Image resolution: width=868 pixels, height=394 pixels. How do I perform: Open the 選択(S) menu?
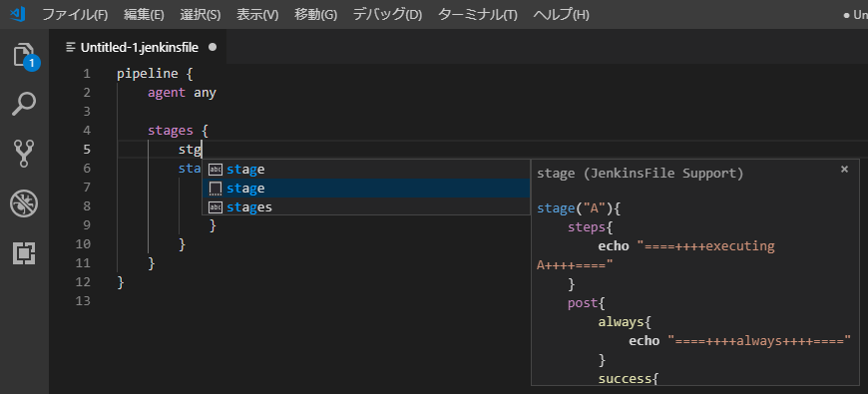[x=201, y=15]
